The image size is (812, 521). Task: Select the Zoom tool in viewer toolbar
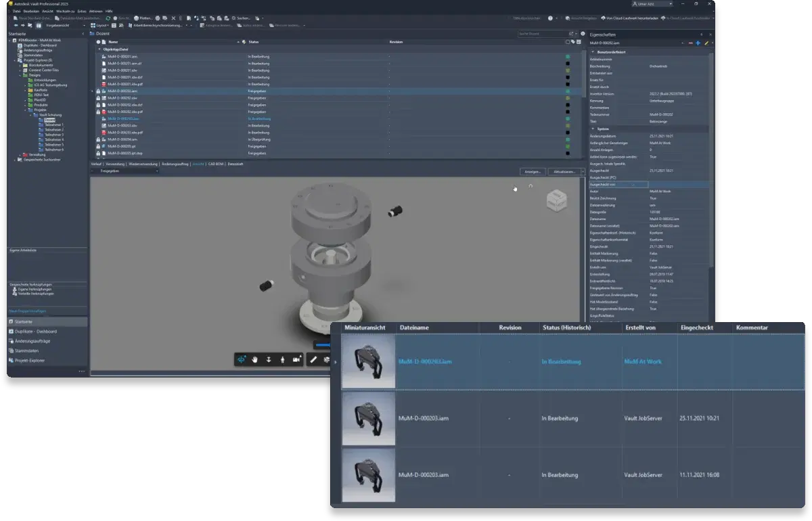point(269,359)
